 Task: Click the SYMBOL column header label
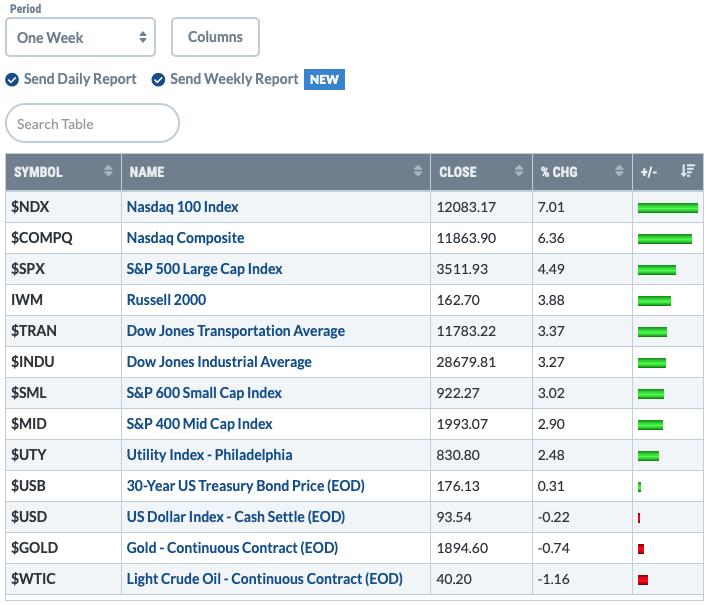38,172
